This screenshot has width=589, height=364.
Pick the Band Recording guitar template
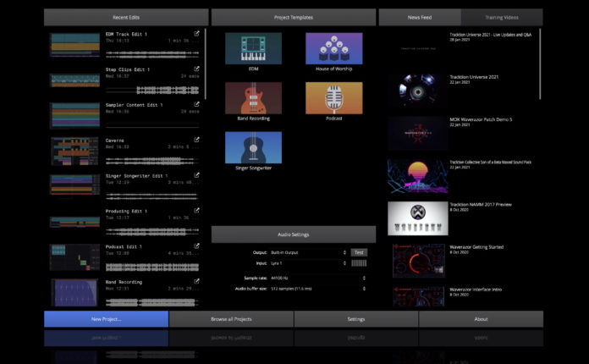click(x=253, y=99)
